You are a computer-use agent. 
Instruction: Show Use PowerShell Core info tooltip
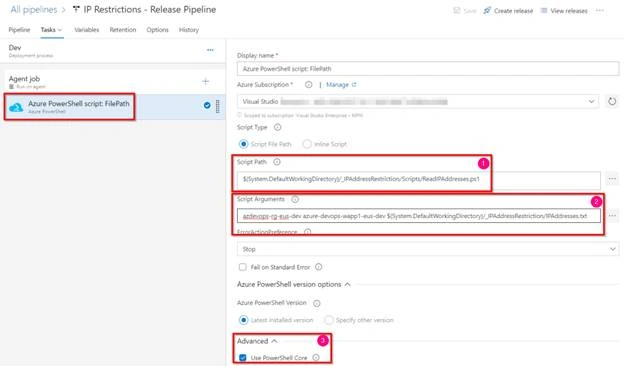click(316, 358)
